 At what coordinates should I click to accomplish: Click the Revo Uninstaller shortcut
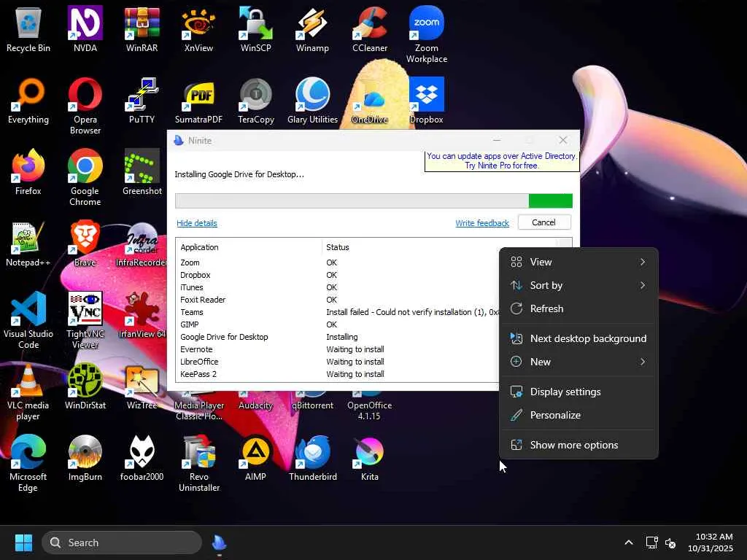(198, 463)
